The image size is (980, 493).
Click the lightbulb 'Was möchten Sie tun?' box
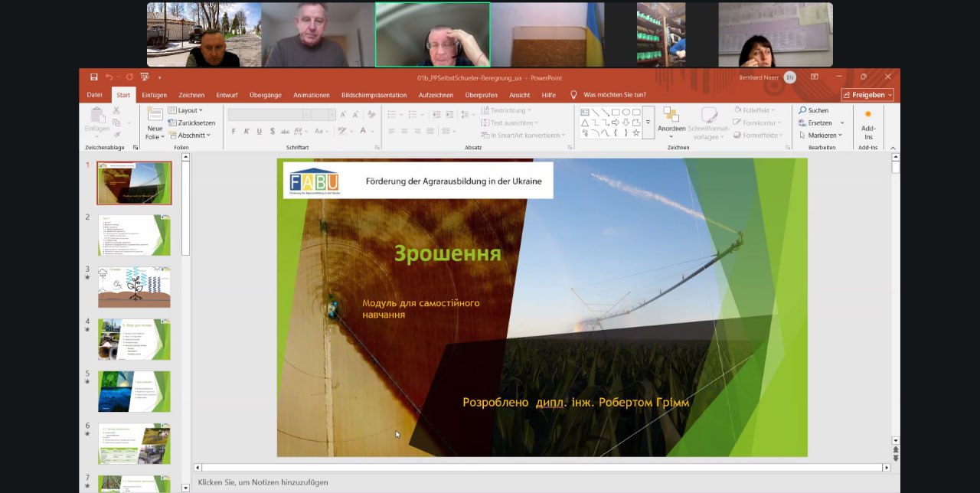608,95
